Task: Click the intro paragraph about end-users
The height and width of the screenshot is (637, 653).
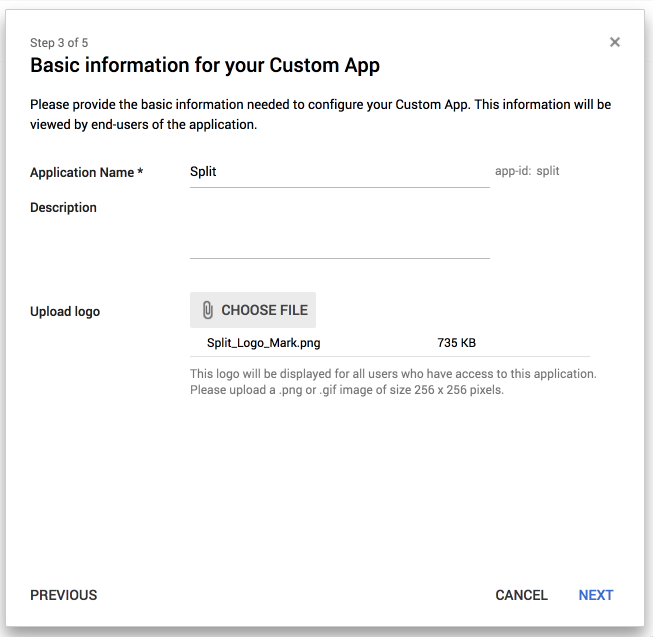Action: point(320,114)
